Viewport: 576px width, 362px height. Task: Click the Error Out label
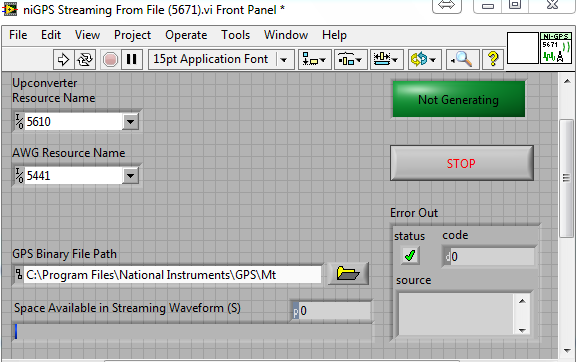(x=414, y=213)
